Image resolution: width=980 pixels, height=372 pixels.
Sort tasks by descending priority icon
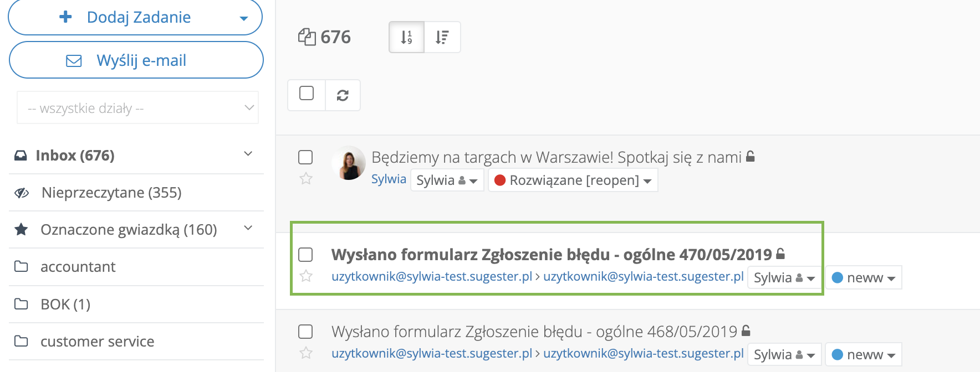442,37
